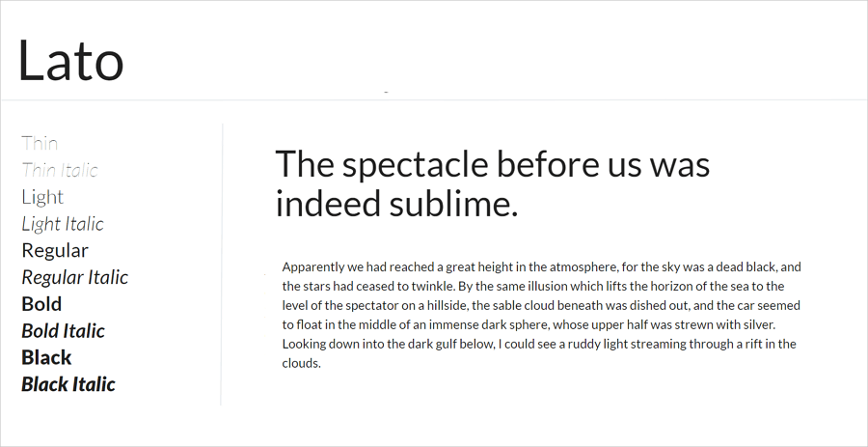Screen dimensions: 868x447
Task: Pick the Light font weight
Action: point(42,197)
